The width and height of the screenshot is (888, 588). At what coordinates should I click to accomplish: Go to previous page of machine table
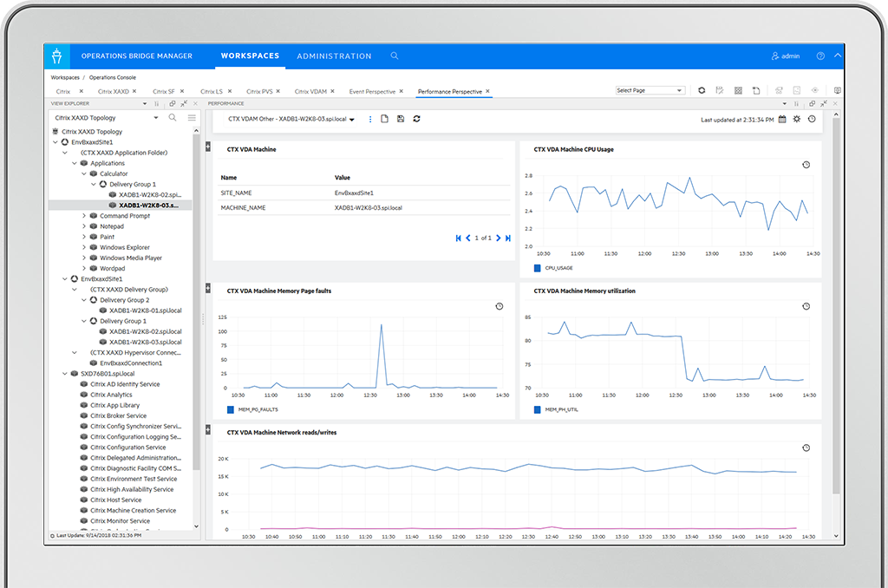coord(467,238)
